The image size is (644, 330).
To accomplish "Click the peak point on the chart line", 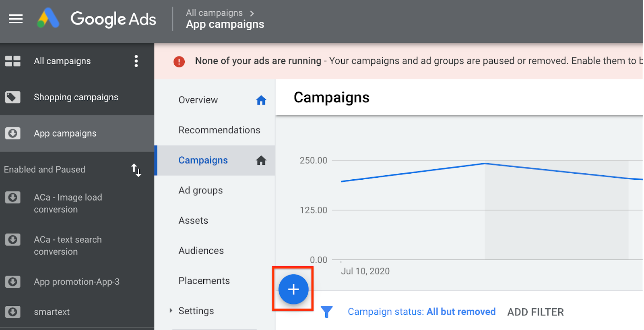I will 485,164.
